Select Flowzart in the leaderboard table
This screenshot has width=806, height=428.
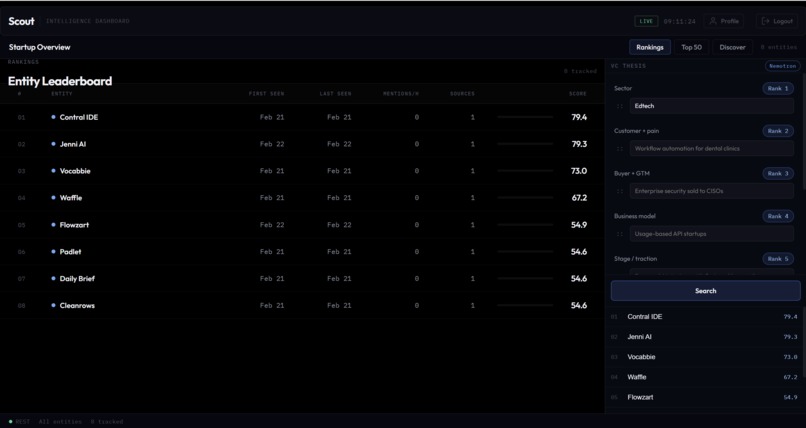75,225
